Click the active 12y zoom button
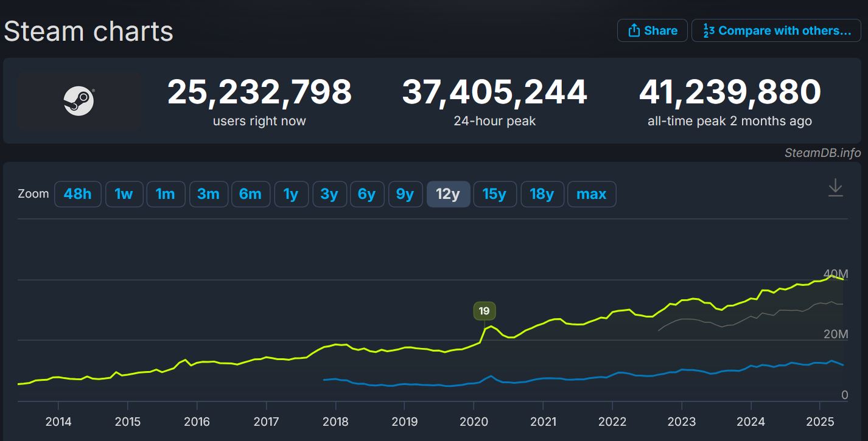This screenshot has height=441, width=868. click(448, 193)
